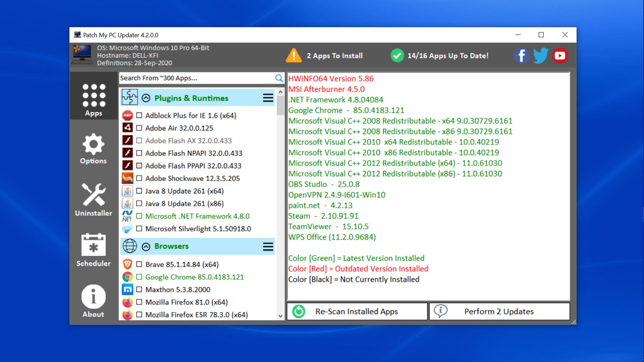
Task: Click the Microsoft .NET Framework icon
Action: (127, 216)
